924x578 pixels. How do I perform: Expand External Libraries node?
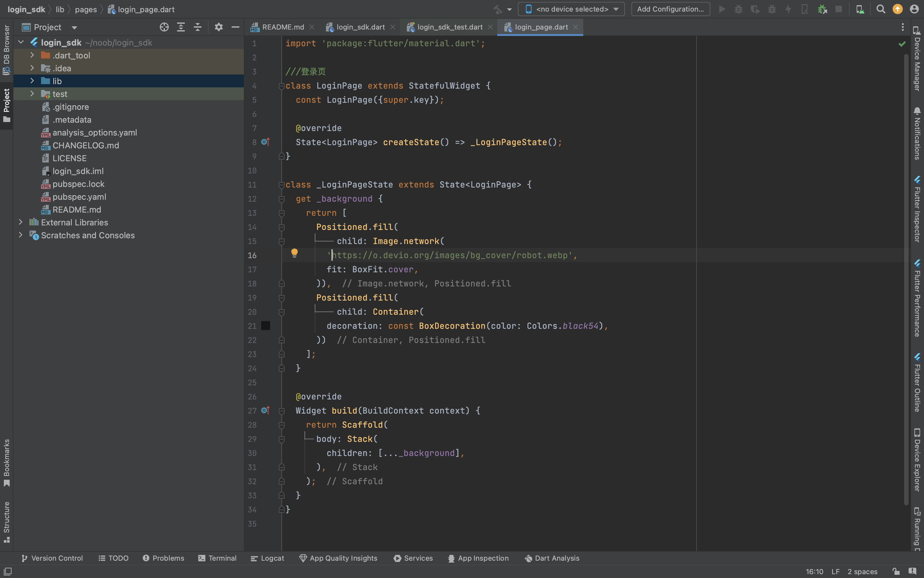pos(21,222)
